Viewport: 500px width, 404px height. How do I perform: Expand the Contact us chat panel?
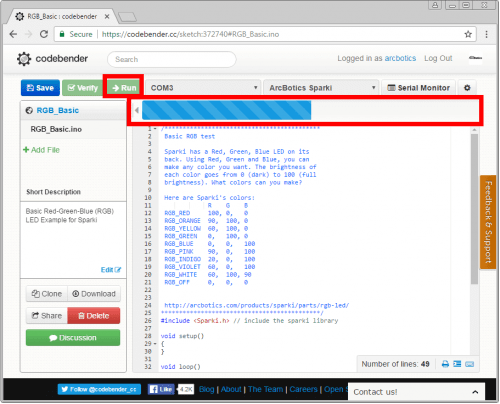pyautogui.click(x=416, y=392)
